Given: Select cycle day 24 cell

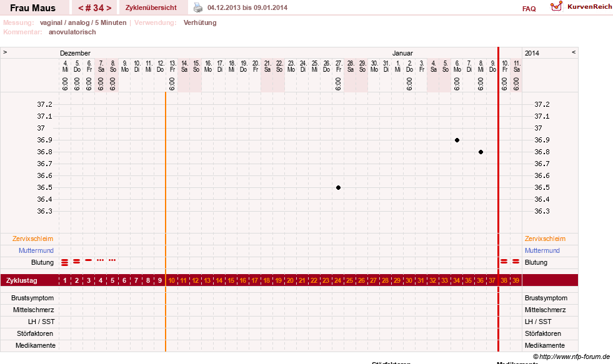Looking at the screenshot, I should point(338,280).
